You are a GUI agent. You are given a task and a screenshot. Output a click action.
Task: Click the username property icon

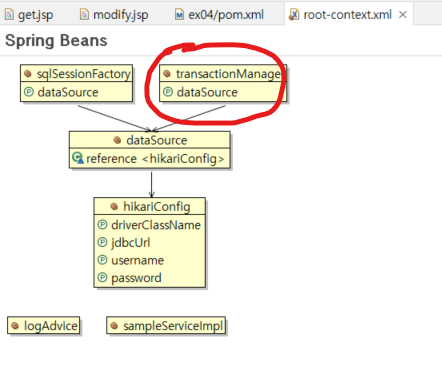(102, 260)
